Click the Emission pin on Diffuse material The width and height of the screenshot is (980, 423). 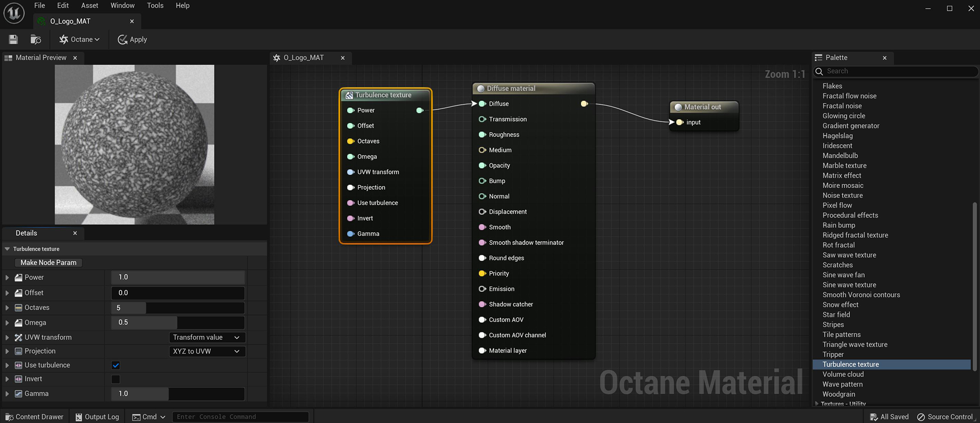pyautogui.click(x=482, y=289)
